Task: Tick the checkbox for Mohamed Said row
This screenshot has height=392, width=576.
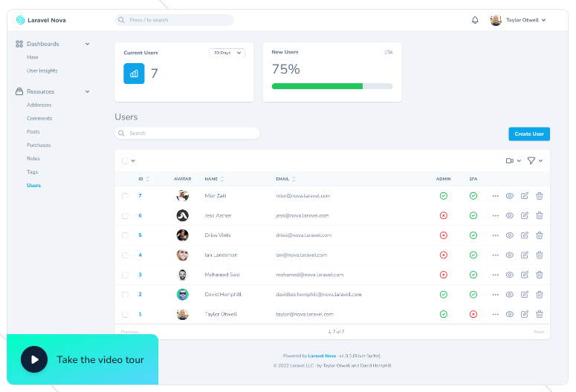Action: 126,275
